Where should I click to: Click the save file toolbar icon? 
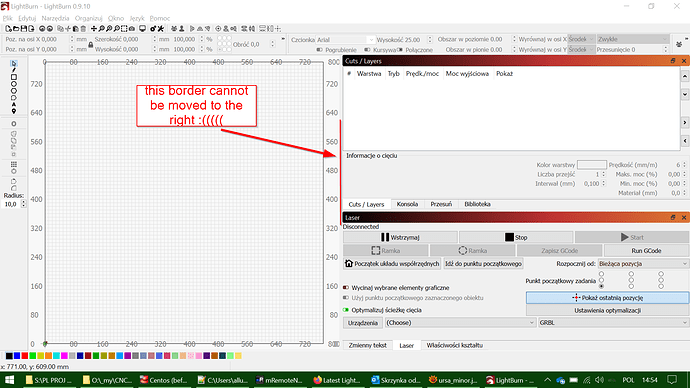coord(24,29)
